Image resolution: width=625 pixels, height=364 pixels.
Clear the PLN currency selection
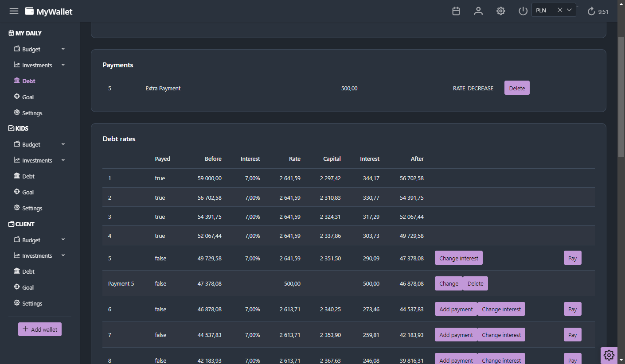pos(560,10)
